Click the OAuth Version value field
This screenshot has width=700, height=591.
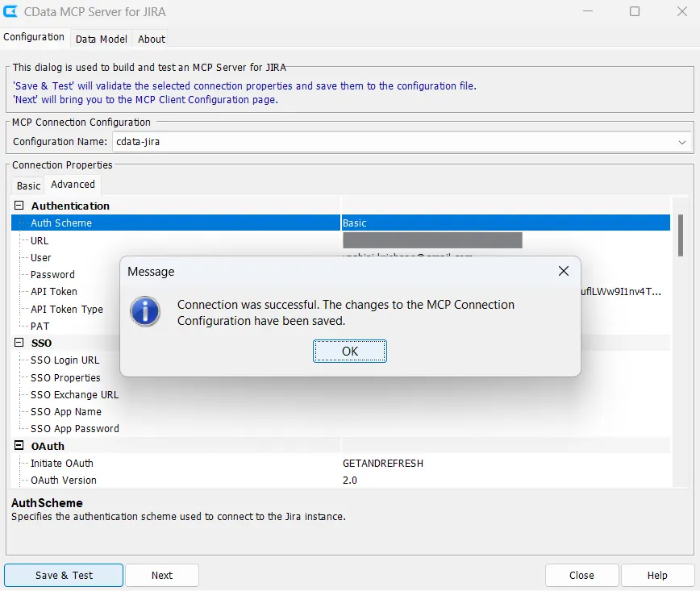[484, 481]
